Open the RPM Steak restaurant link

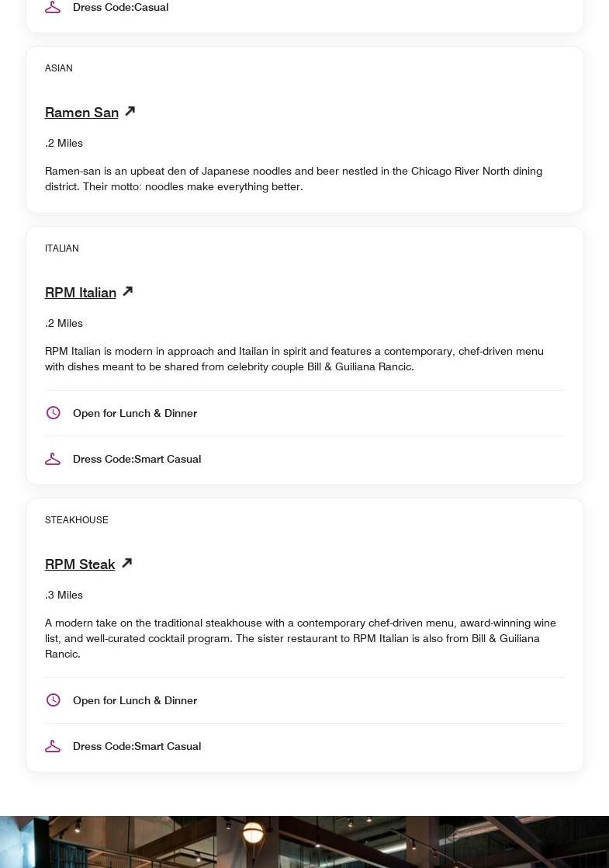point(80,564)
